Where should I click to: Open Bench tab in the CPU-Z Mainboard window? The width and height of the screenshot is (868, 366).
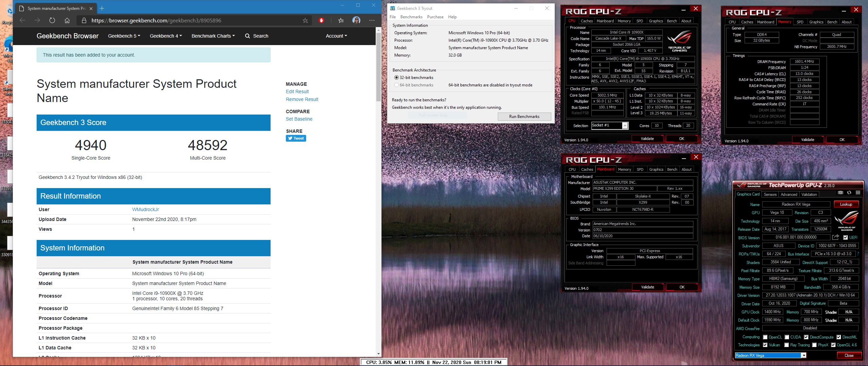672,169
